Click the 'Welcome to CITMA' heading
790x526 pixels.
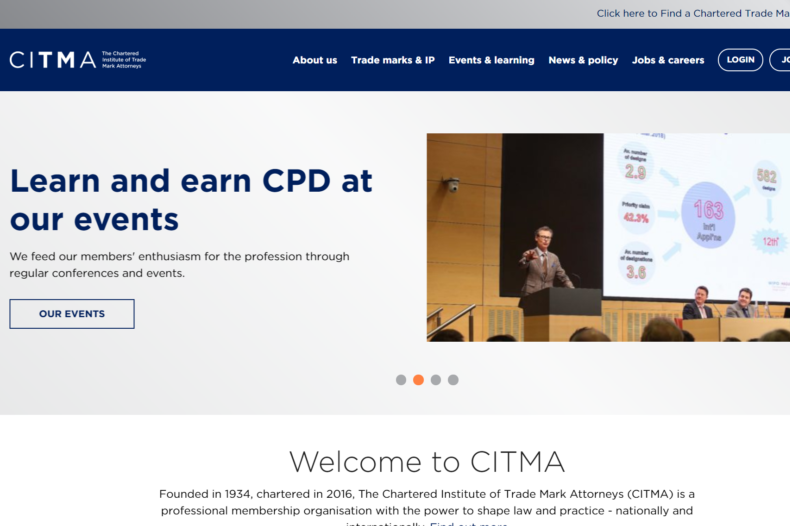click(x=427, y=462)
